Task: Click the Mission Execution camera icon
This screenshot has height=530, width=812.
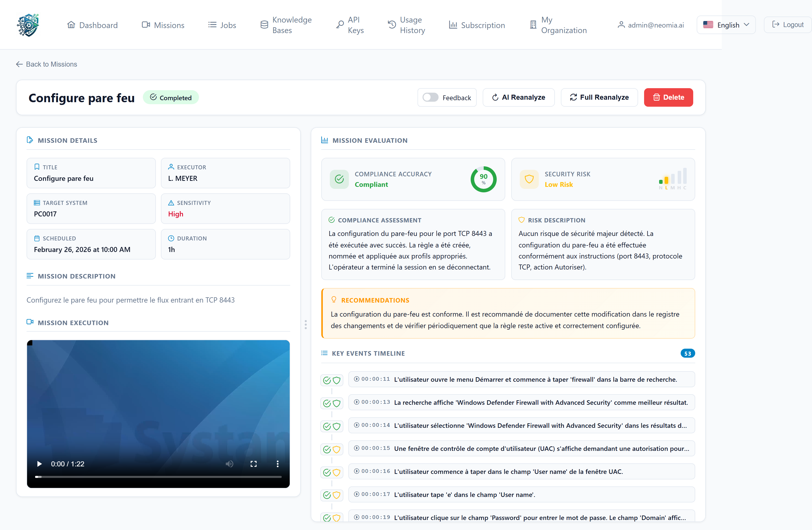Action: pyautogui.click(x=30, y=322)
